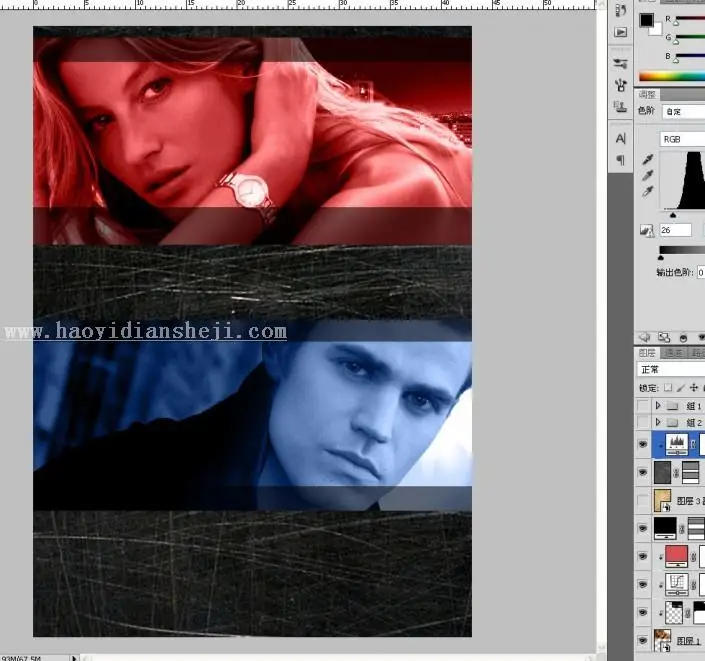
Task: Hide the selected Levels adjustment layer
Action: click(643, 444)
